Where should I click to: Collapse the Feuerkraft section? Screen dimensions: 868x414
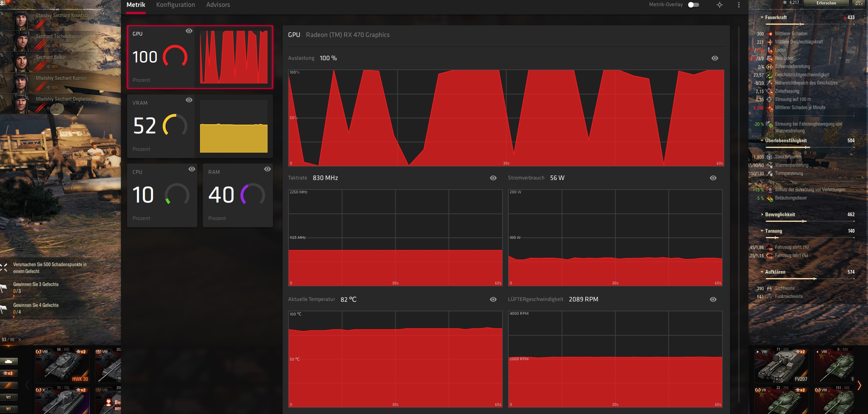tap(762, 17)
